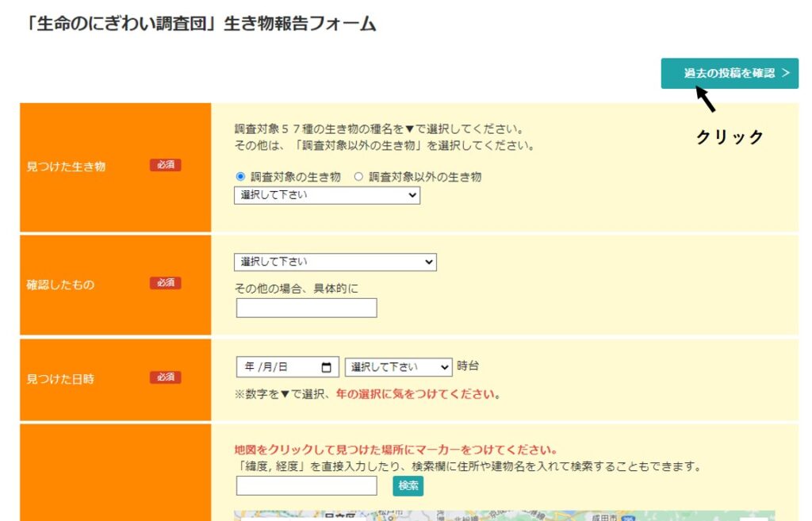Open the 確認したもの dropdown

[x=335, y=262]
